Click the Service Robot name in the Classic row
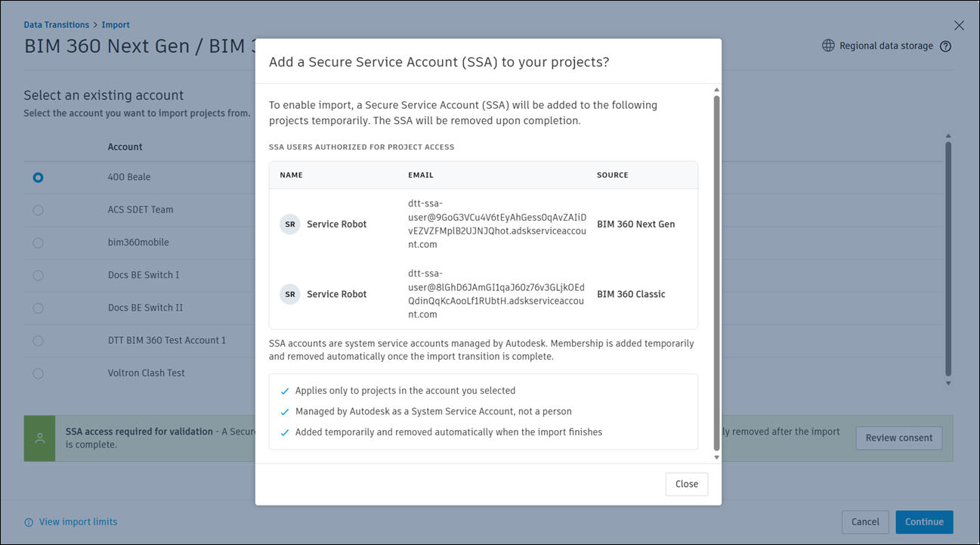This screenshot has width=980, height=545. [x=337, y=294]
